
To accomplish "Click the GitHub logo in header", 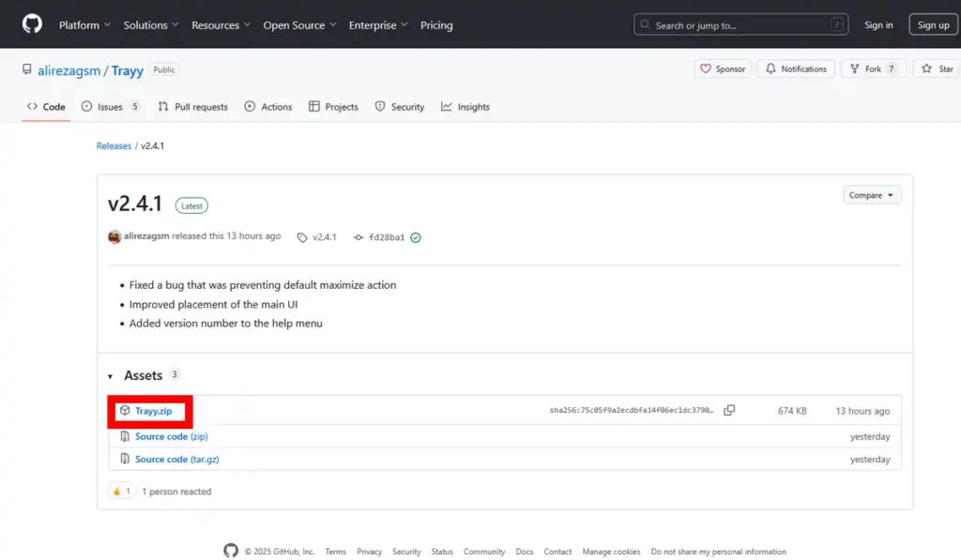I will [x=32, y=24].
